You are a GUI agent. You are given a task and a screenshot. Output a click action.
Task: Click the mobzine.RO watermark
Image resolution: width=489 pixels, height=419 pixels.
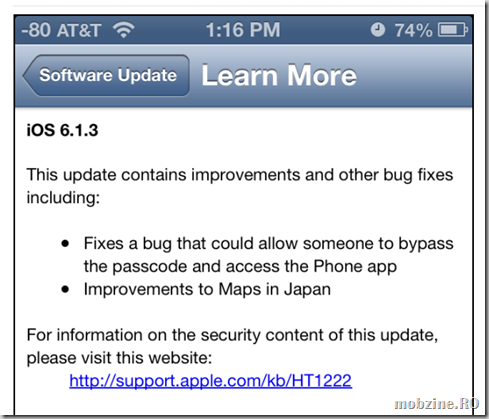point(436,404)
